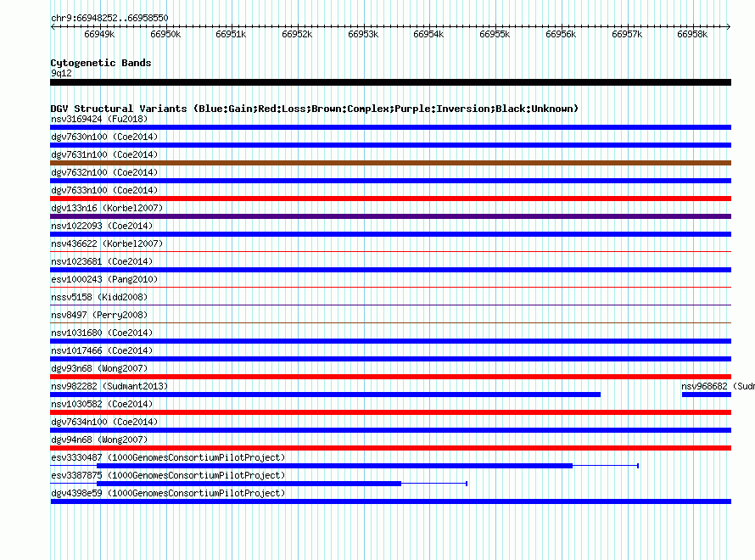The image size is (755, 560).
Task: Select the dgv7630n100 (Coe2014) label
Action: tap(104, 137)
